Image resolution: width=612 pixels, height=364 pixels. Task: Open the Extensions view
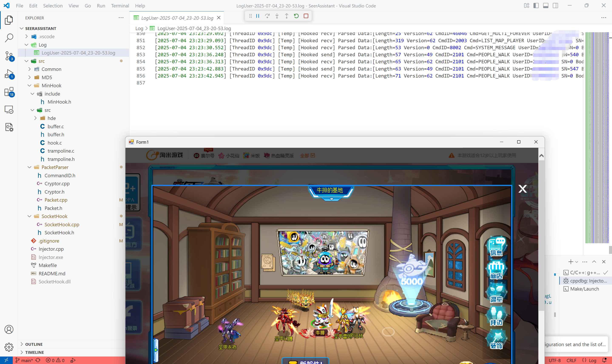(9, 92)
